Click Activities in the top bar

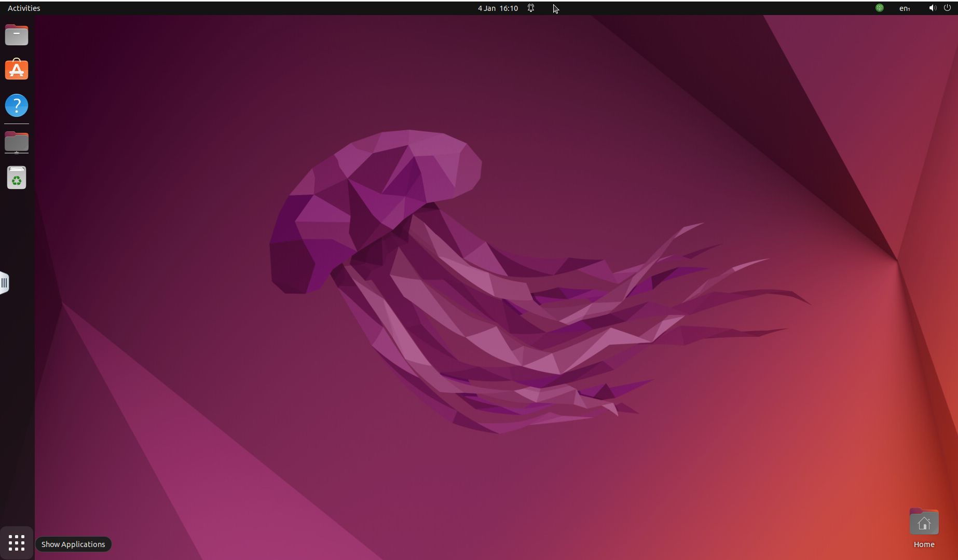[x=24, y=8]
